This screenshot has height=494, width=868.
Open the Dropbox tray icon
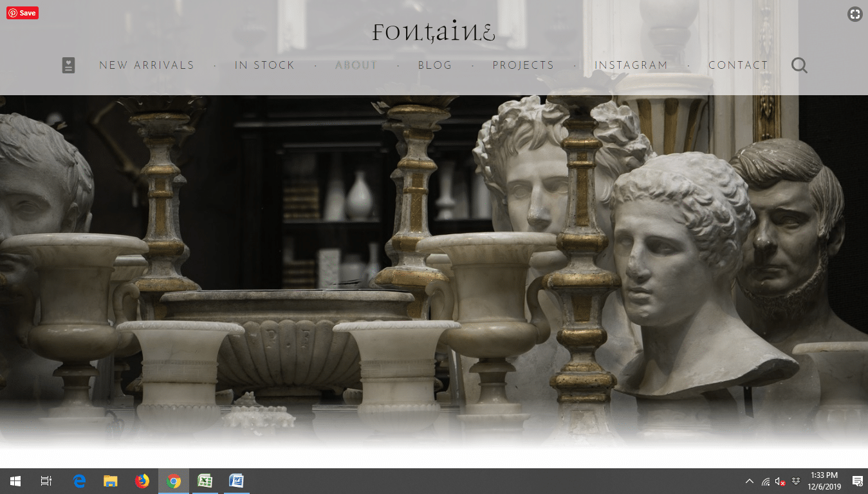pos(796,481)
